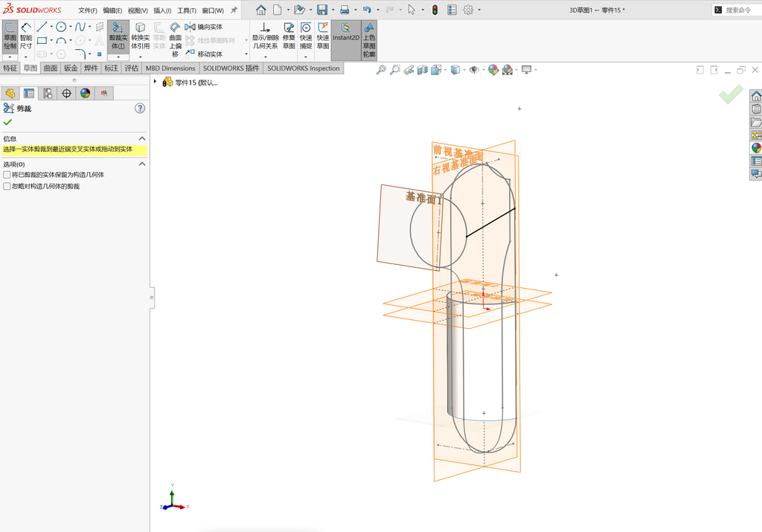Screen dimensions: 762x532
Task: Click the Section View icon
Action: pyautogui.click(x=423, y=70)
